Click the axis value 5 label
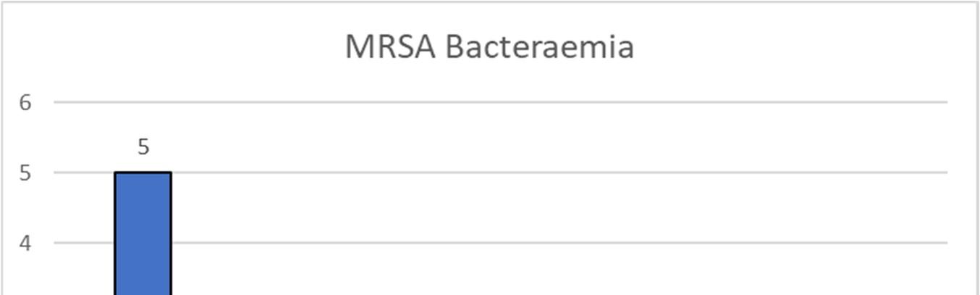980x295 pixels. pyautogui.click(x=26, y=173)
